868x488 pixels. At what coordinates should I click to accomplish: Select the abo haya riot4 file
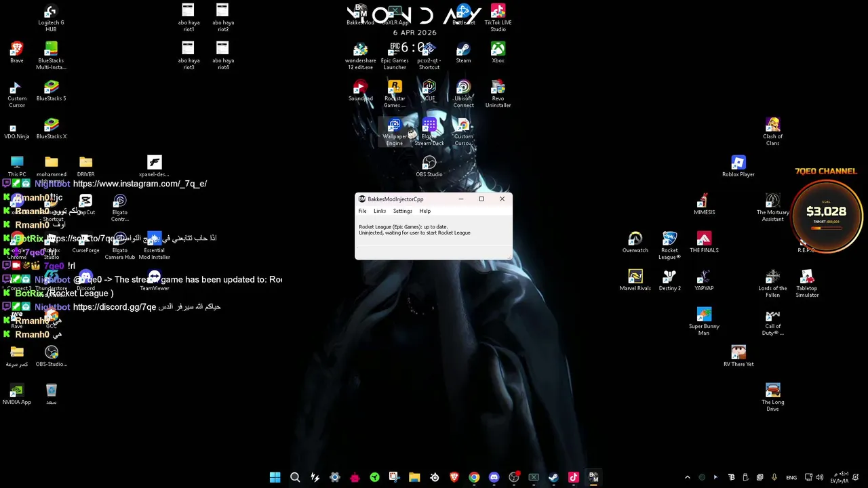tap(222, 56)
